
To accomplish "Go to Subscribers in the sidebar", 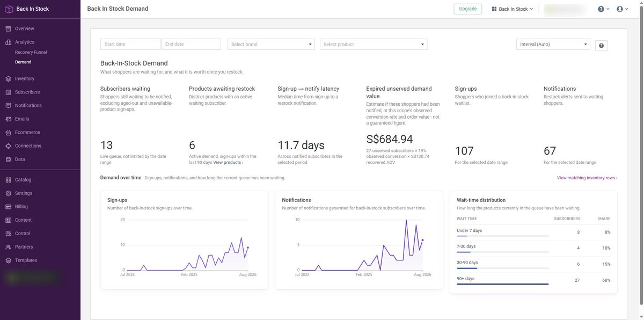I will (x=27, y=92).
